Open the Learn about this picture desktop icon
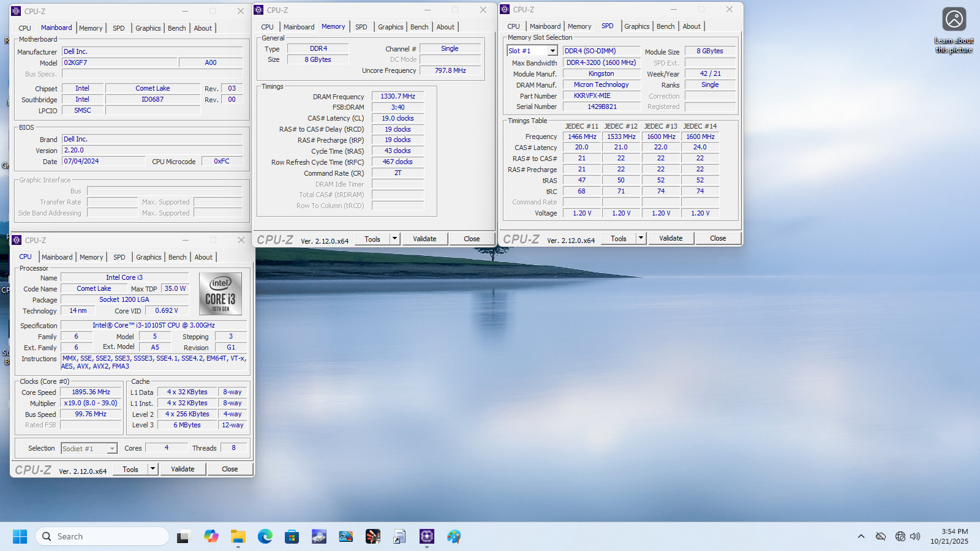 point(954,31)
